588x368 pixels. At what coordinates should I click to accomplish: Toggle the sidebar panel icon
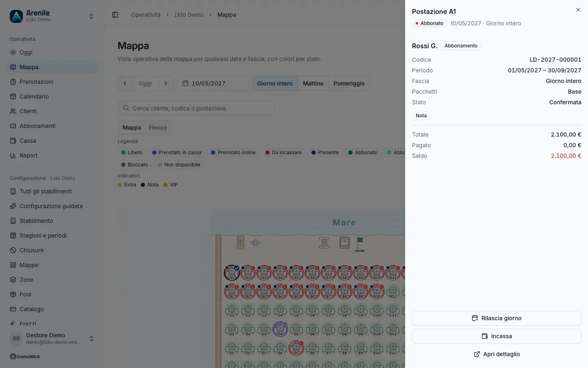115,15
